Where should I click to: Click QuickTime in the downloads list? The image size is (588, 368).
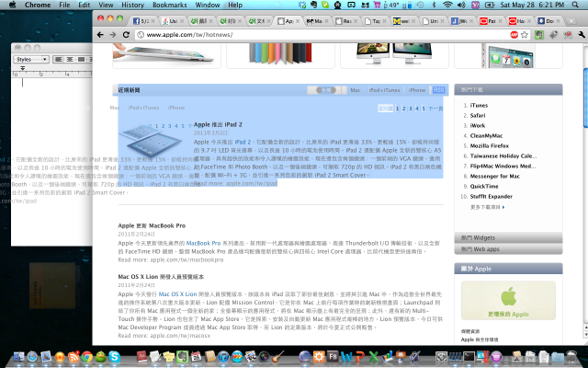pos(484,186)
